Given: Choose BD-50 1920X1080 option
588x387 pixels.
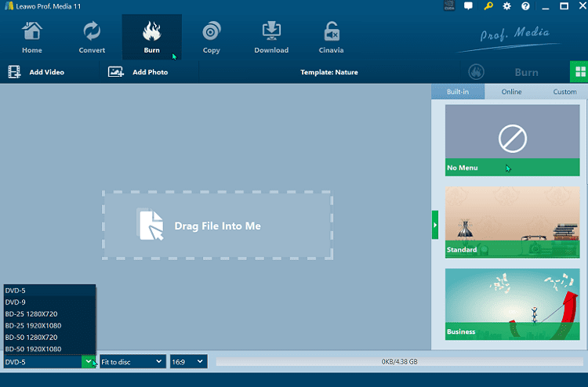Looking at the screenshot, I should click(x=49, y=349).
